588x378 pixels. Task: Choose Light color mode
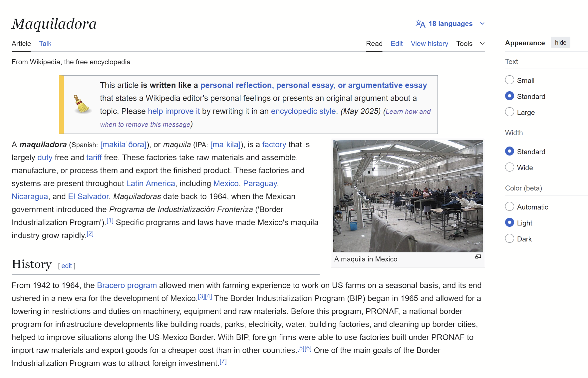pos(509,222)
